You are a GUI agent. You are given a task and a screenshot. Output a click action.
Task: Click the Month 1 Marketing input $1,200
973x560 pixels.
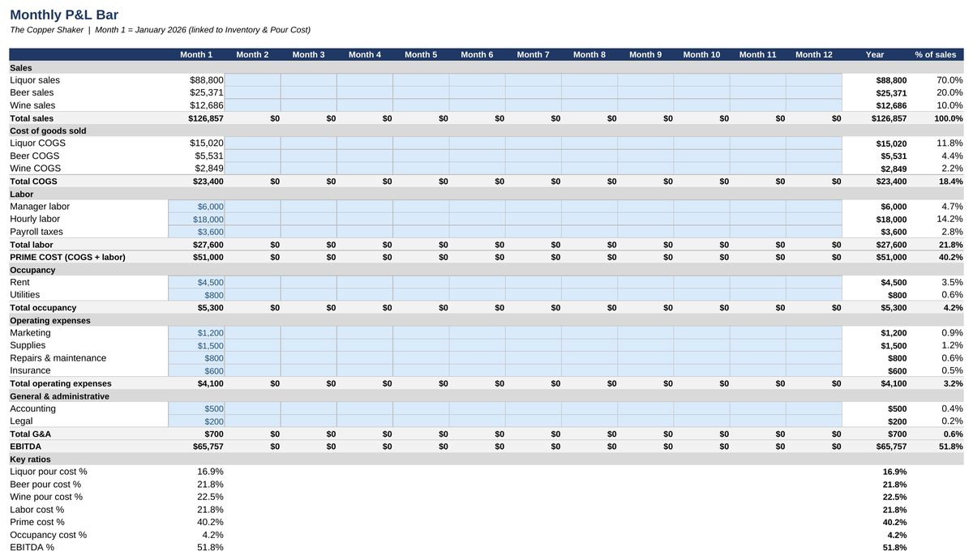[x=196, y=333]
